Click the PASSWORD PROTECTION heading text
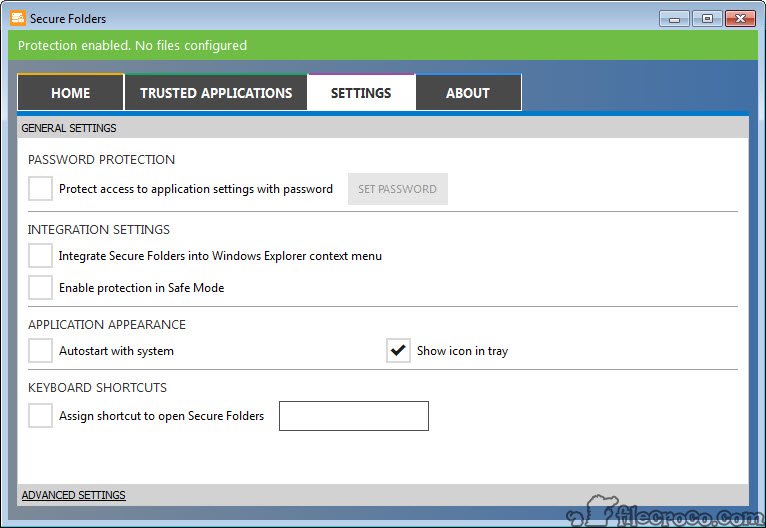The height and width of the screenshot is (528, 766). pyautogui.click(x=101, y=160)
